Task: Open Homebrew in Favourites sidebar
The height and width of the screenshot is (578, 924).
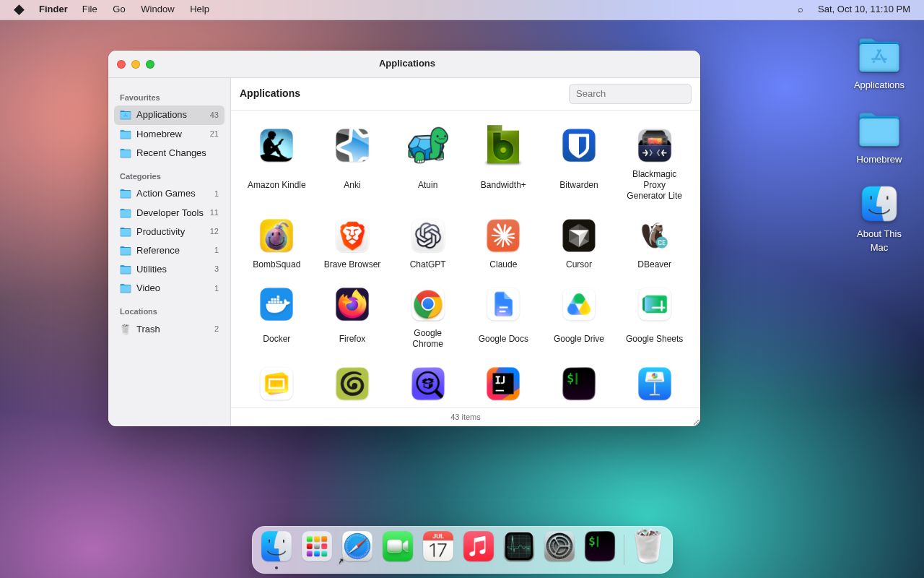Action: (x=169, y=134)
